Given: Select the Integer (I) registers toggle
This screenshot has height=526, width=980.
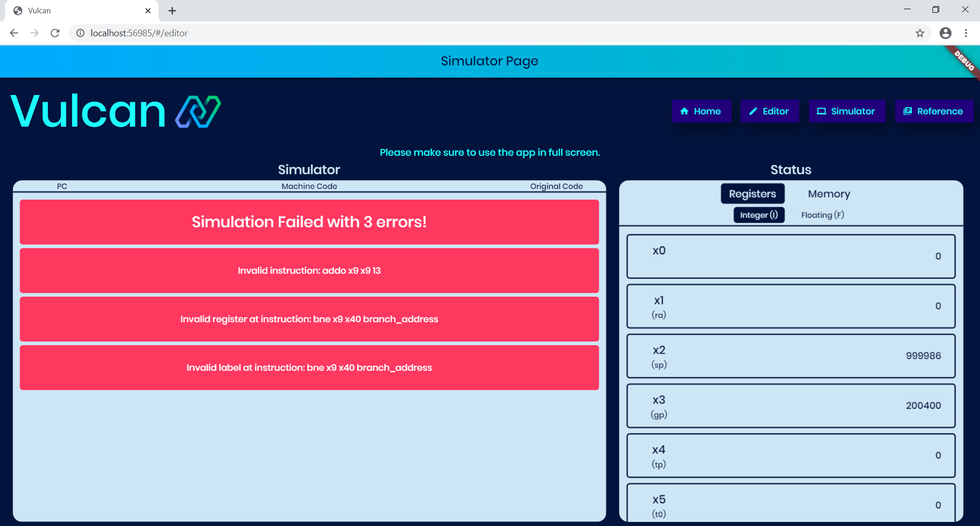Looking at the screenshot, I should [x=759, y=215].
